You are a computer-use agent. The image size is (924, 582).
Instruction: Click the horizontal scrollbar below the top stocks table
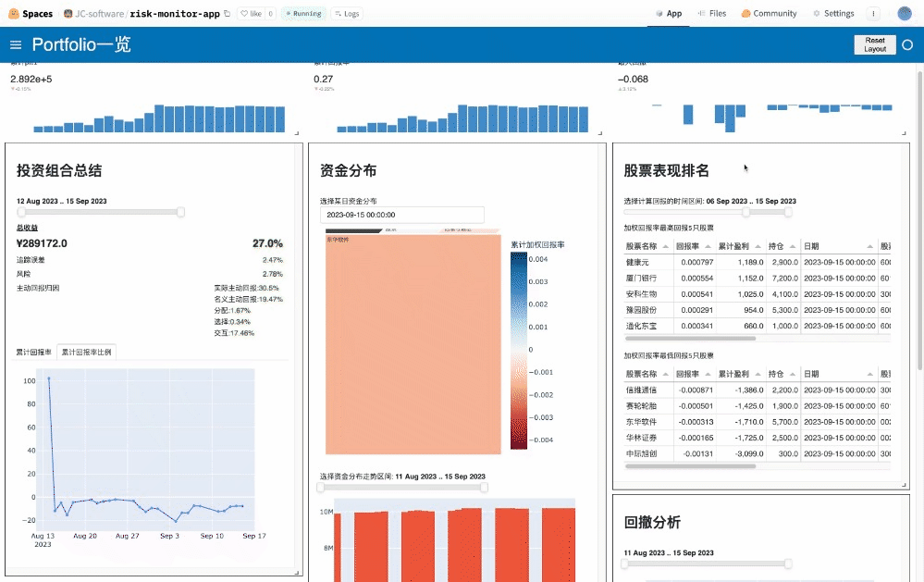pyautogui.click(x=689, y=338)
